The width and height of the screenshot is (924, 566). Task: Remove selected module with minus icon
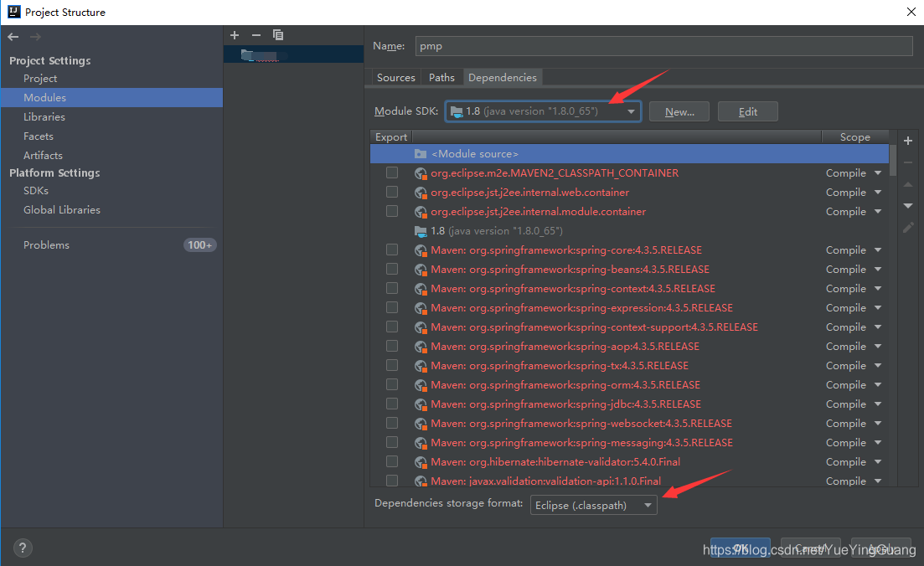click(256, 35)
